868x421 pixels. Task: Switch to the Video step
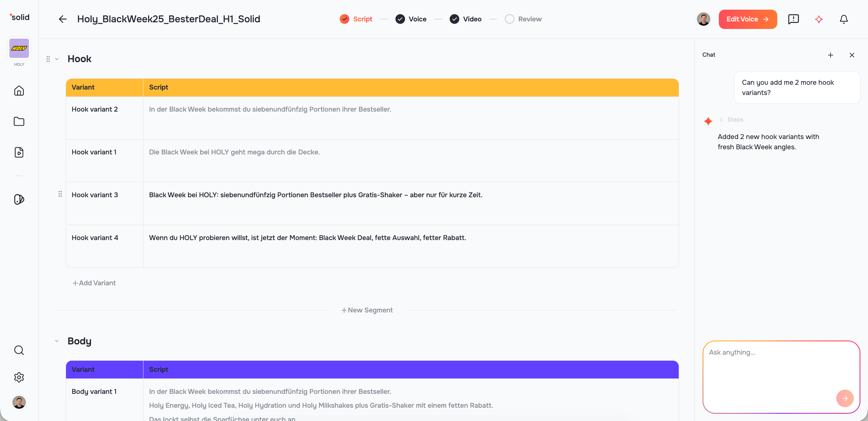(465, 19)
